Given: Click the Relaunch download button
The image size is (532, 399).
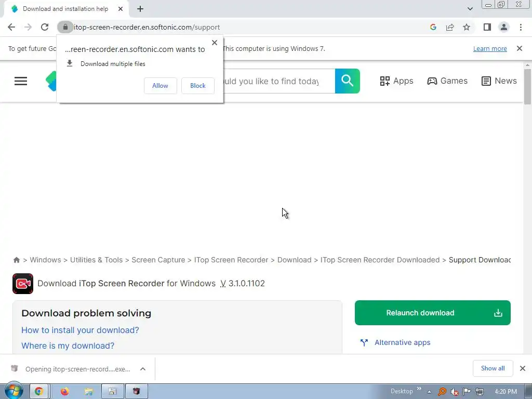Looking at the screenshot, I should pos(433,313).
